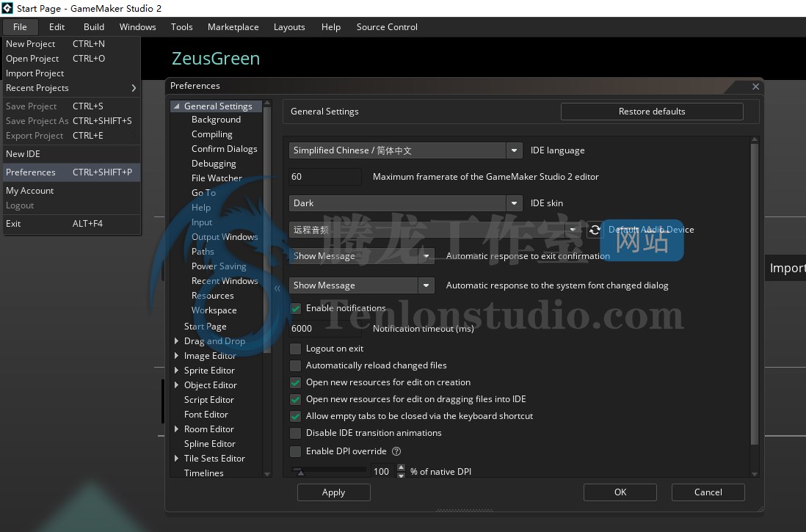Screen dimensions: 806x532
Task: Open My Account from File menu
Action: pos(71,191)
